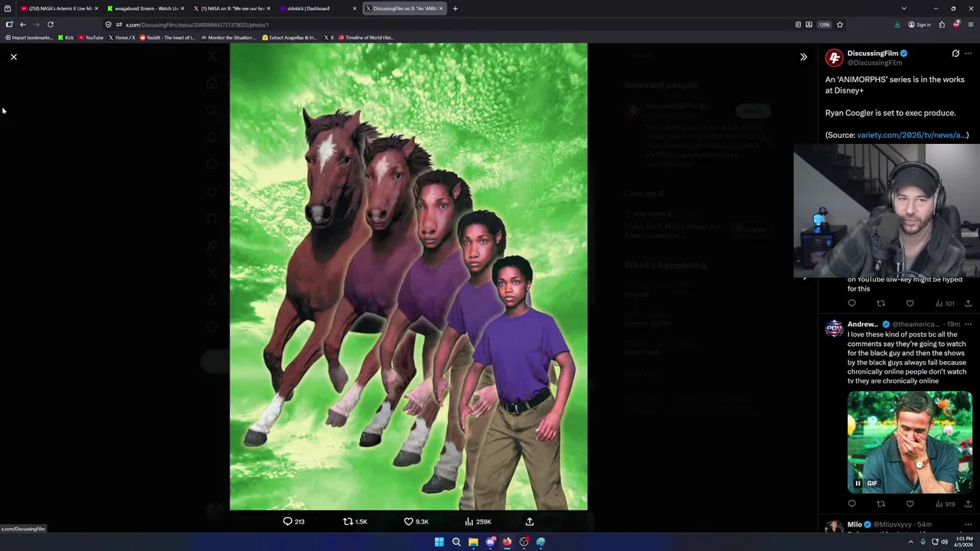Screen dimensions: 980x551
Task: Open File Explorer from the taskbar
Action: point(473,542)
